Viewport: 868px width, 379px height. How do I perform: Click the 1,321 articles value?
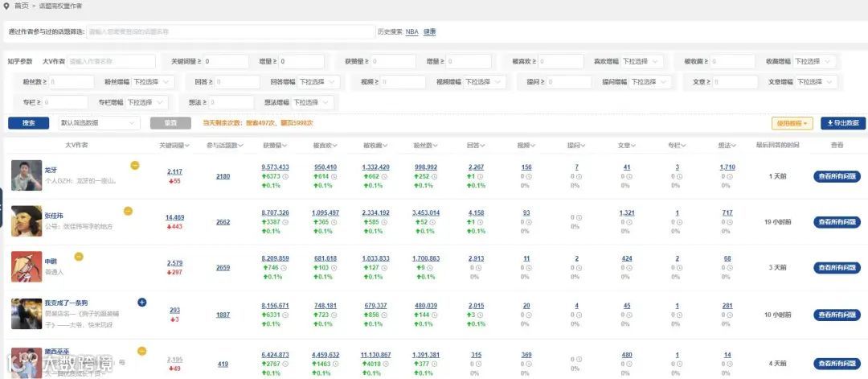click(x=627, y=212)
